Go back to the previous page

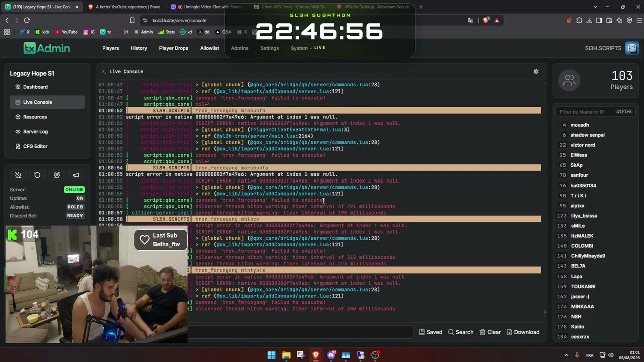pos(7,20)
